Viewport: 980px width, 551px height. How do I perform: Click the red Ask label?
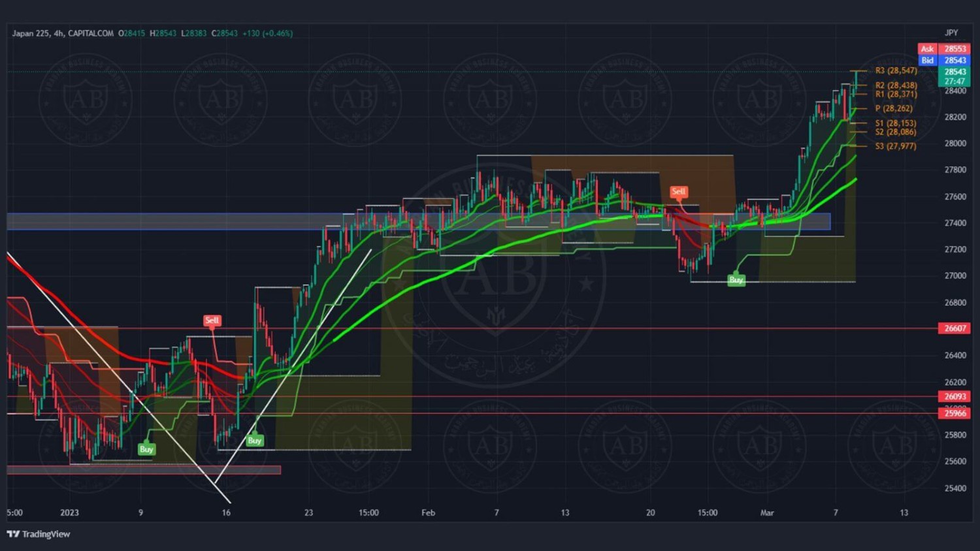(928, 49)
